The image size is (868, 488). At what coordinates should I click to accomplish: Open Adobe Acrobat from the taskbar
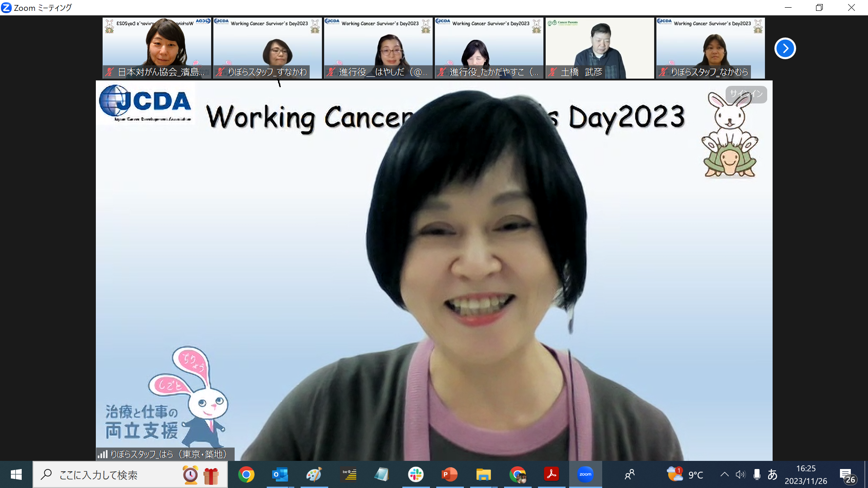551,474
